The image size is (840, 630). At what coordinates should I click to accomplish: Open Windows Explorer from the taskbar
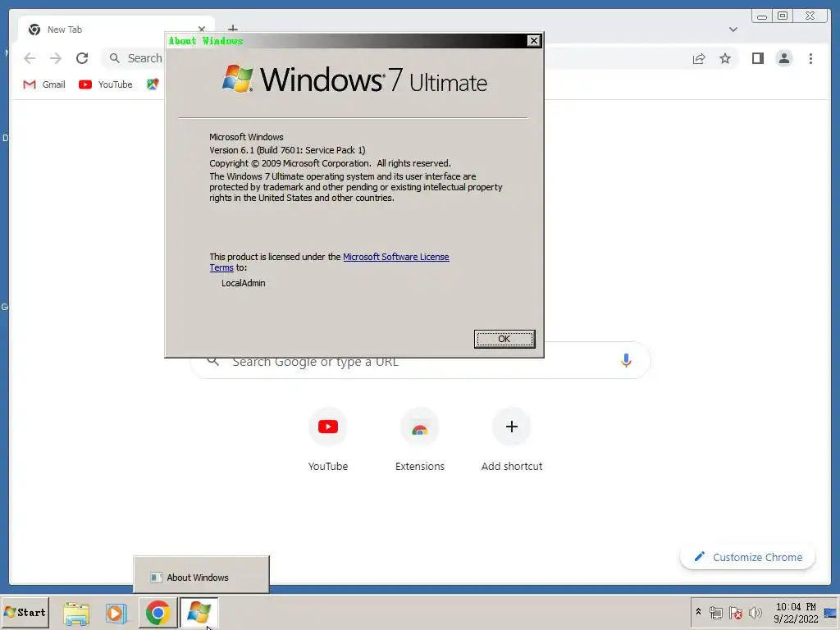coord(76,613)
